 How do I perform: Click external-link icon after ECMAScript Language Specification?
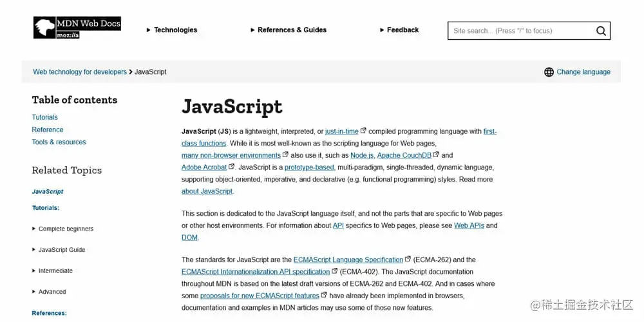pyautogui.click(x=408, y=259)
